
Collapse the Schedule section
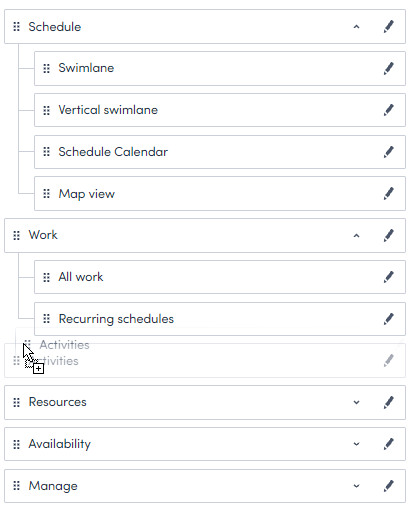tap(356, 27)
